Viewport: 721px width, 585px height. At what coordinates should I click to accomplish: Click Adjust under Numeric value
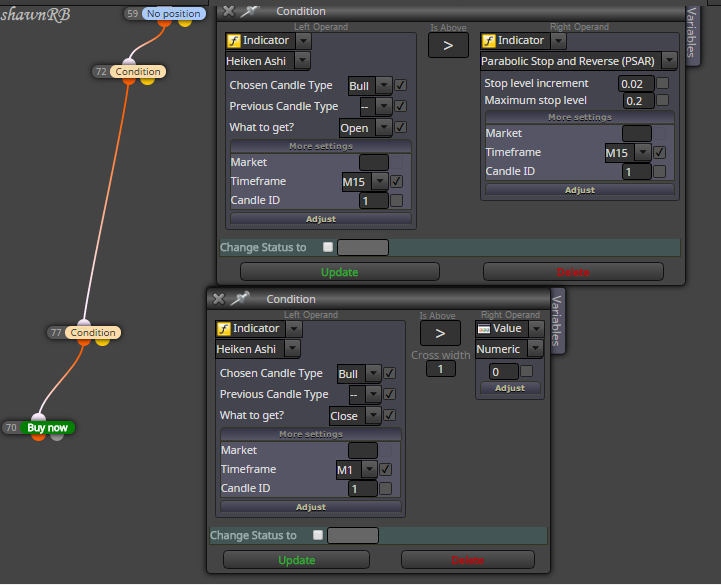[509, 388]
